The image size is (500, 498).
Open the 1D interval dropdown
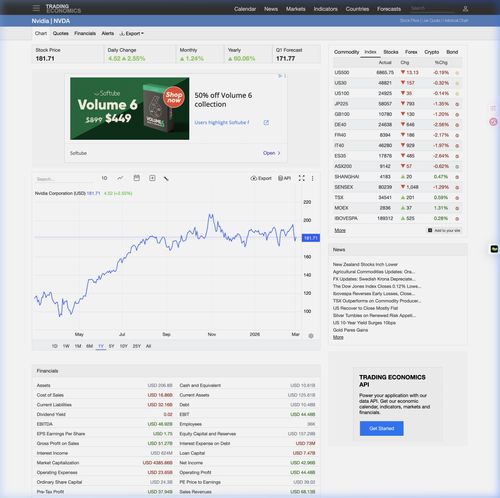pyautogui.click(x=104, y=178)
